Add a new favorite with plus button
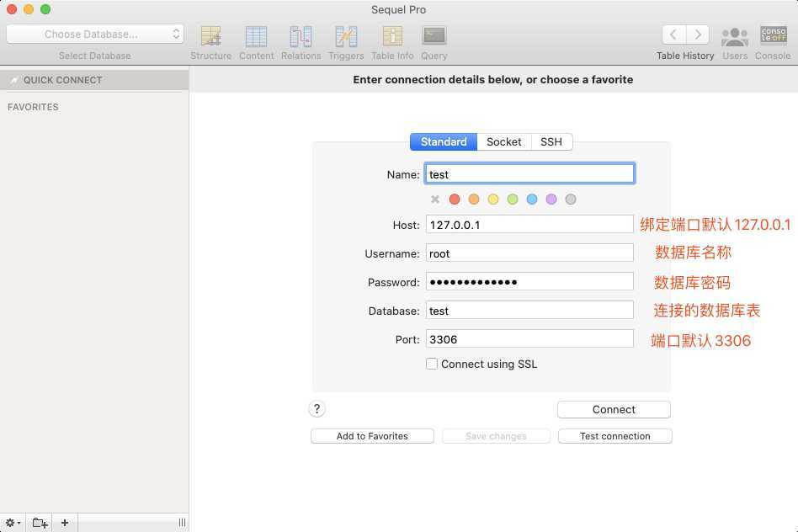 [x=65, y=523]
